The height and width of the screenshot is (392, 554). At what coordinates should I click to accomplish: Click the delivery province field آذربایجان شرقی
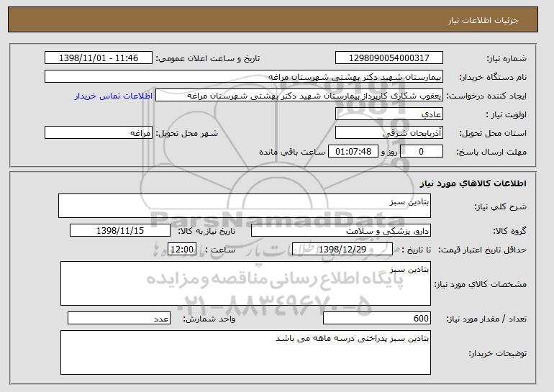click(x=389, y=133)
